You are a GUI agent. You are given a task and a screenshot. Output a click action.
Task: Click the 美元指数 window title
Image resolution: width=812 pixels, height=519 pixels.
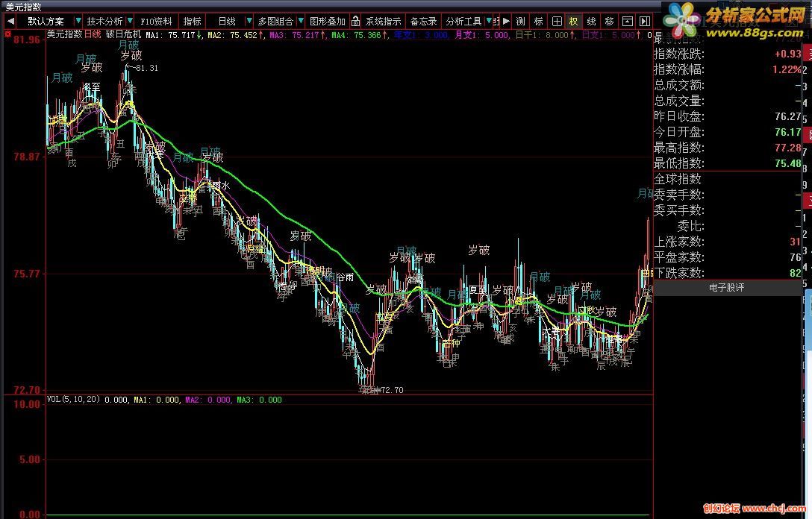click(x=23, y=7)
